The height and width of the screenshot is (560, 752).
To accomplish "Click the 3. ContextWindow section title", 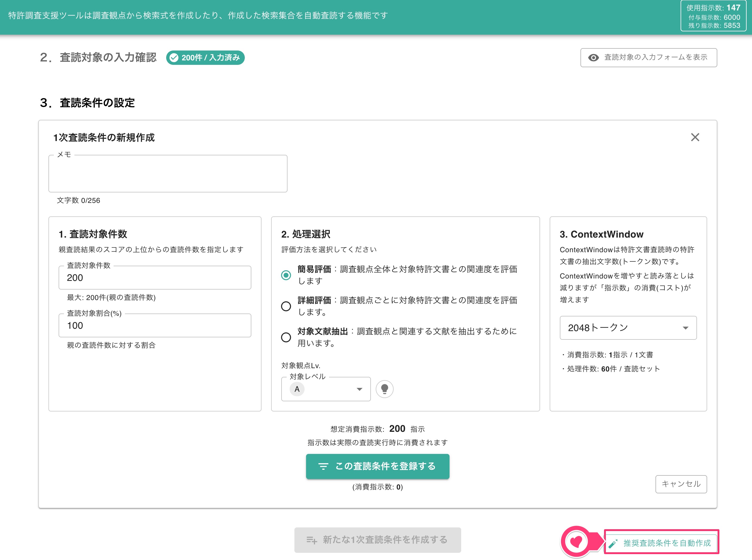I will pos(601,234).
